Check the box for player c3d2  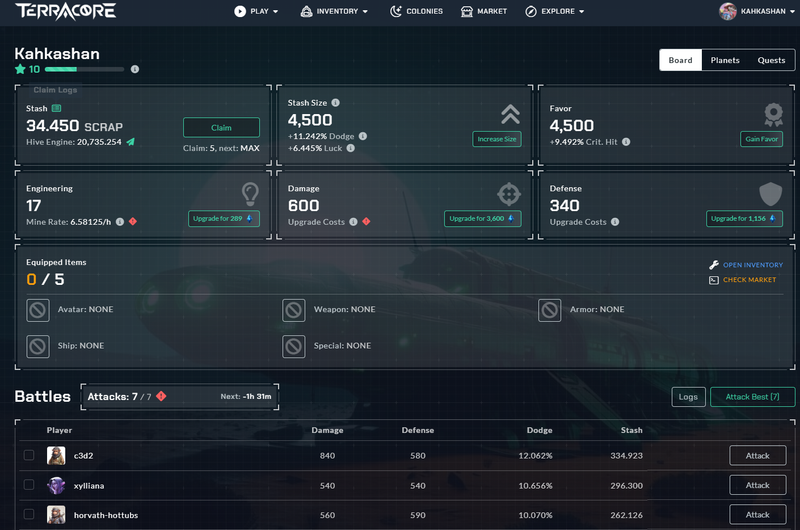click(x=29, y=455)
